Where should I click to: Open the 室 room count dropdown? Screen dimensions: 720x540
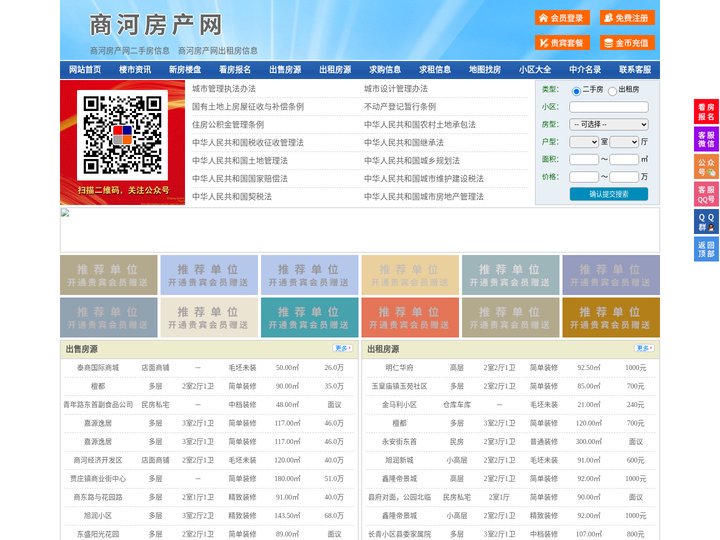pyautogui.click(x=584, y=142)
